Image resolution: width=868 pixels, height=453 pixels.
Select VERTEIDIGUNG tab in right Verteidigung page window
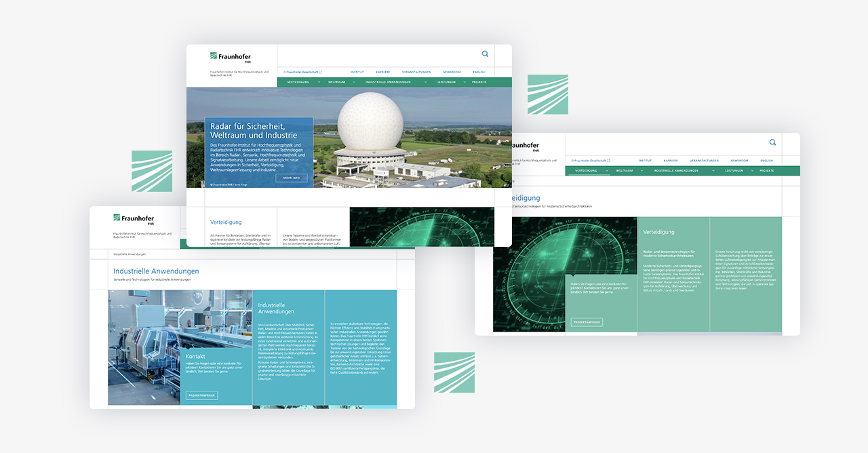[587, 171]
